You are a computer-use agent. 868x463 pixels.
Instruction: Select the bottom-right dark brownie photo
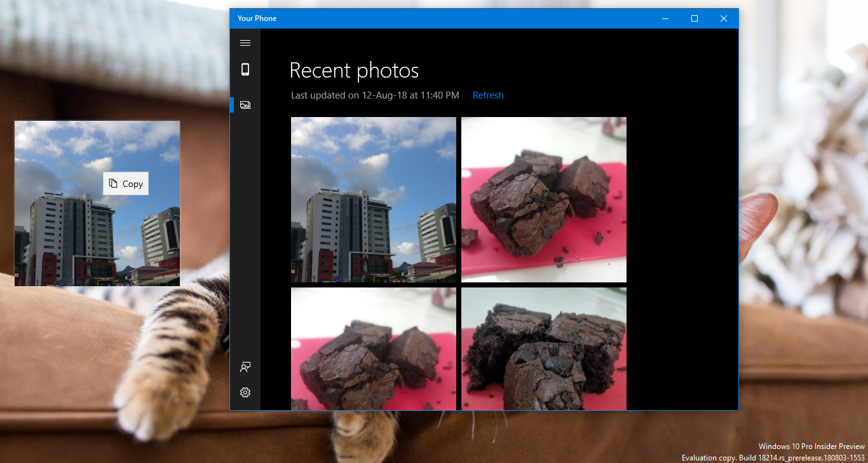(544, 349)
